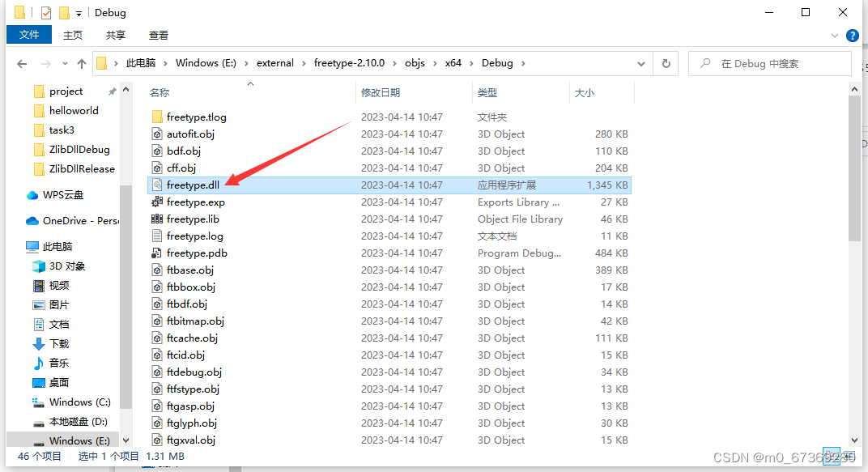The width and height of the screenshot is (868, 472).
Task: Refresh the Debug folder view
Action: [666, 64]
